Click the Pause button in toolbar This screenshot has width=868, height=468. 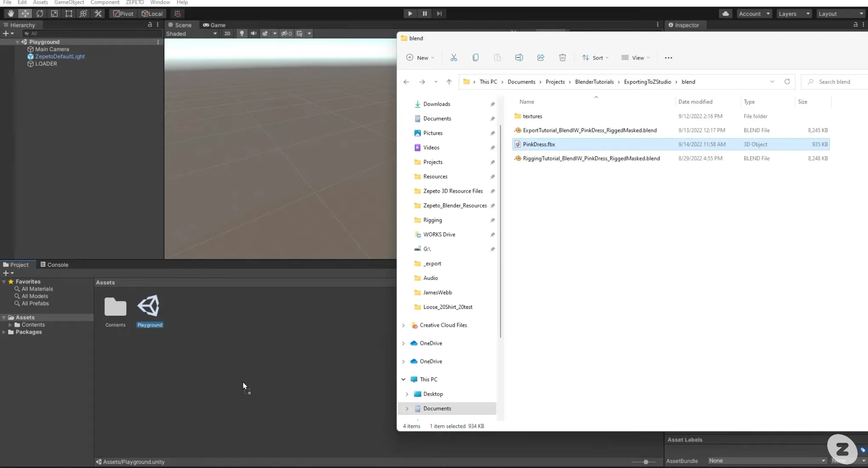click(424, 13)
